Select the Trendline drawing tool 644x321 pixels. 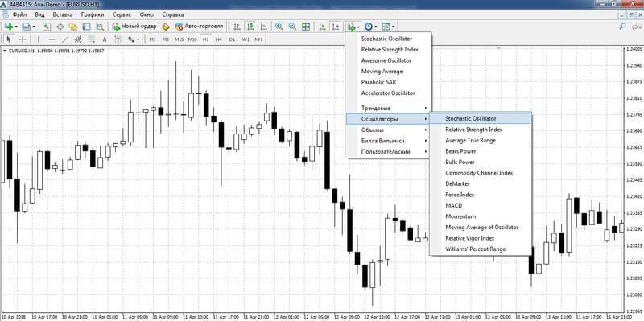pos(65,39)
